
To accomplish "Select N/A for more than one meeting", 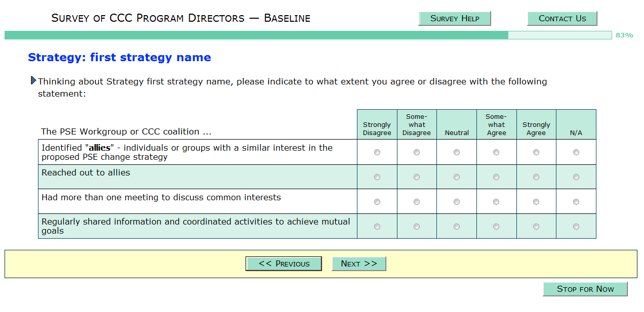I will coord(576,202).
